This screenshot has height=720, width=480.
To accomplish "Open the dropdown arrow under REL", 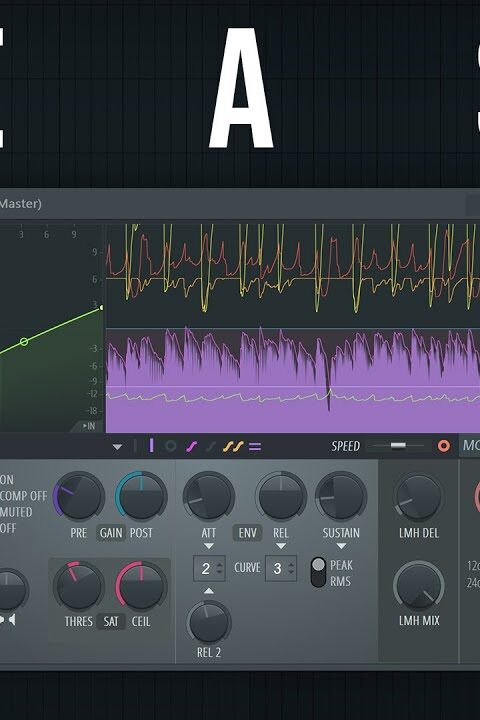I will (281, 546).
